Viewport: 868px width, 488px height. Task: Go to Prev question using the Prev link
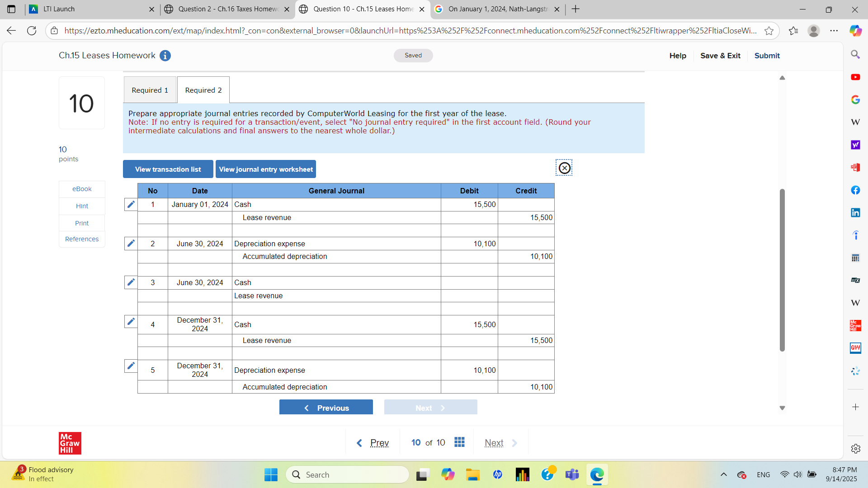[x=379, y=443]
